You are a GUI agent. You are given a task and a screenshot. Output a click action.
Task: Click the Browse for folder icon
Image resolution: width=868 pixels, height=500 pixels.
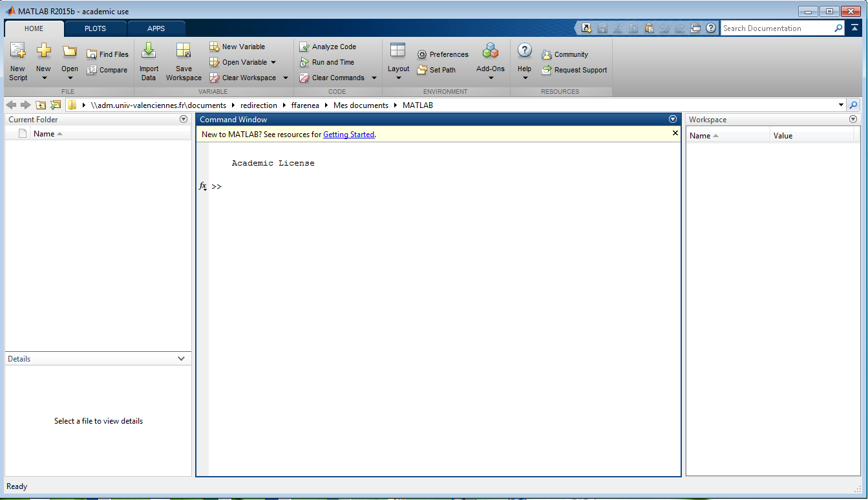point(56,105)
